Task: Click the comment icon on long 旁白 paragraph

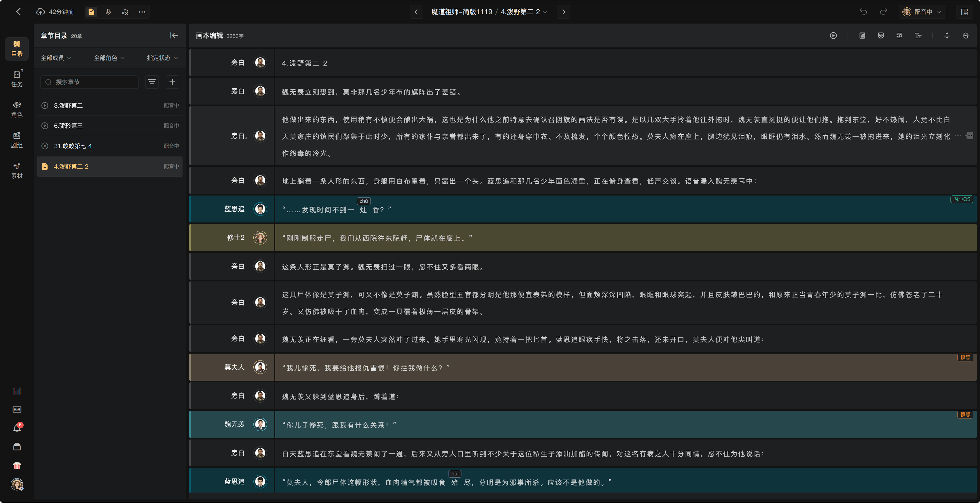Action: coord(969,136)
